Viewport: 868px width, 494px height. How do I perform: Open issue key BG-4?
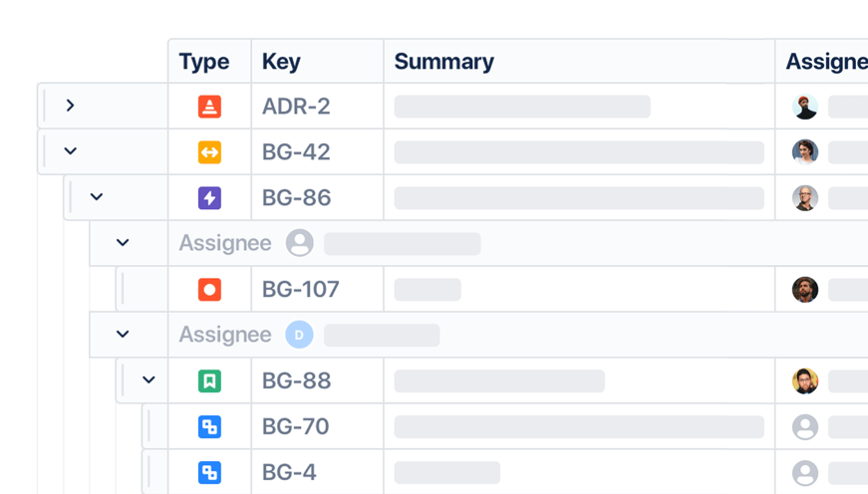coord(289,473)
